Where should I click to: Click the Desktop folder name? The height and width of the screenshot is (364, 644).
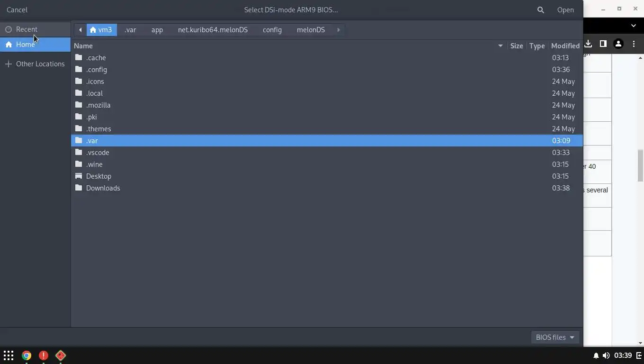(98, 176)
